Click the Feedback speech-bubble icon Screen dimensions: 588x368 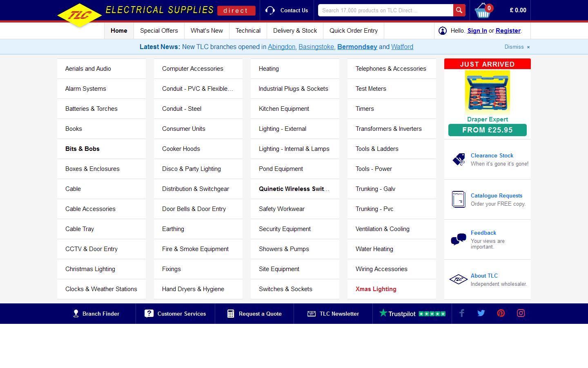coord(458,240)
